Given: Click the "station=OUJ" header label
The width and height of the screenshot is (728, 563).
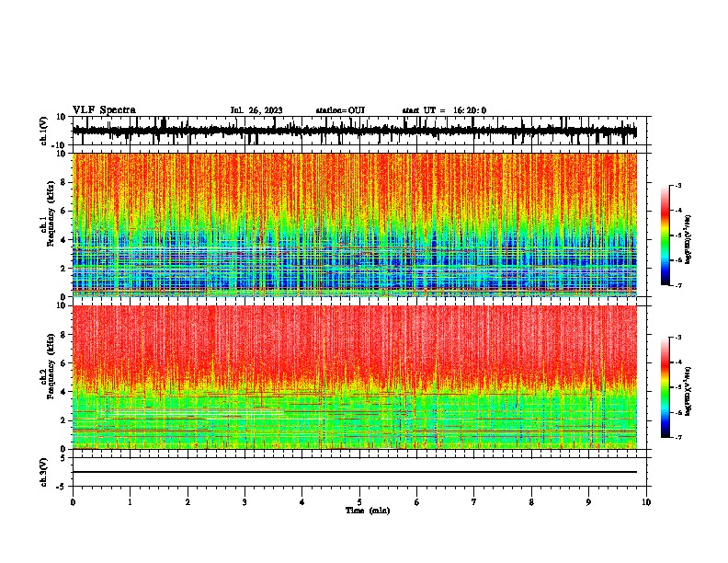Looking at the screenshot, I should click(x=340, y=110).
